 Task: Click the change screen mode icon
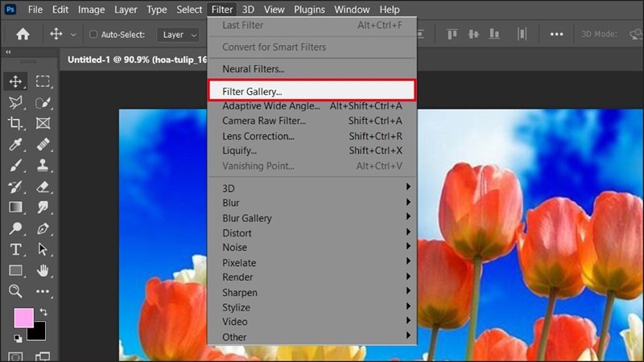coord(43,356)
